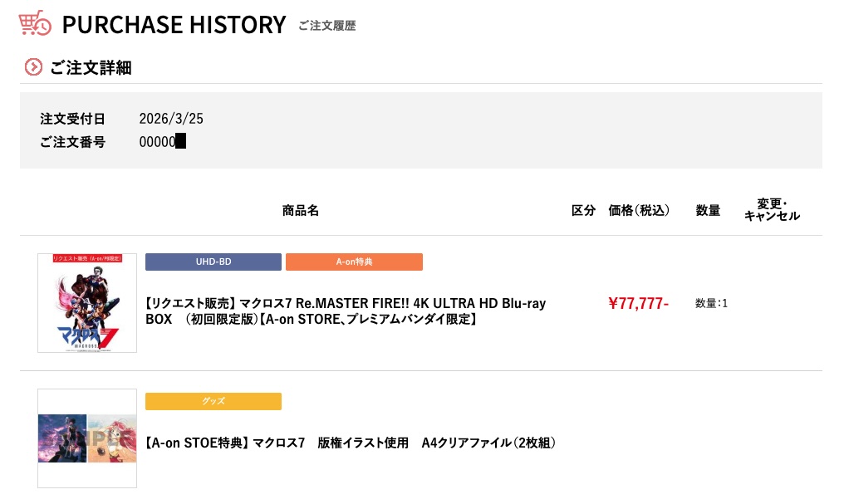This screenshot has width=844, height=504.
Task: Click the 変更・キャンセル column header
Action: [x=772, y=210]
